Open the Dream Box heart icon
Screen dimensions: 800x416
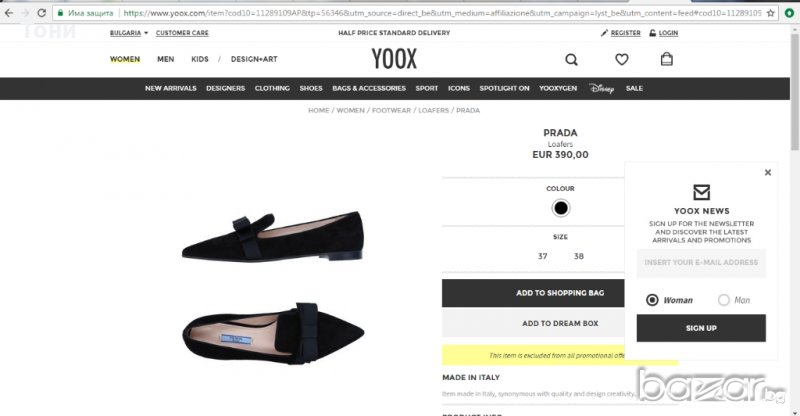621,59
